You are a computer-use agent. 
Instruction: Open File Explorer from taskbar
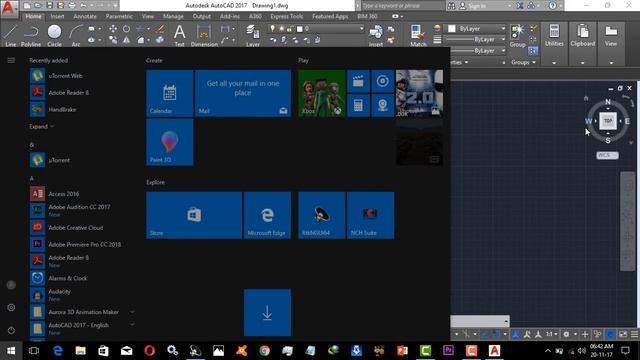pyautogui.click(x=80, y=351)
